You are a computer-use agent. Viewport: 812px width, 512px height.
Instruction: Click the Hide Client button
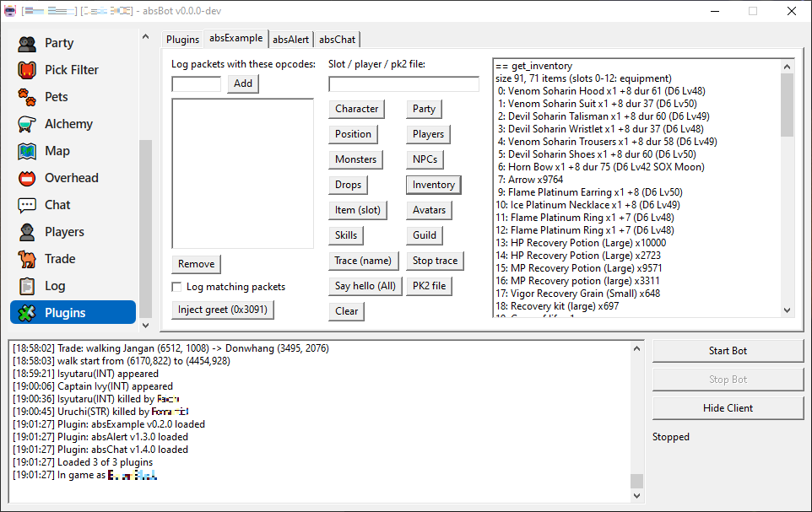[x=728, y=408]
